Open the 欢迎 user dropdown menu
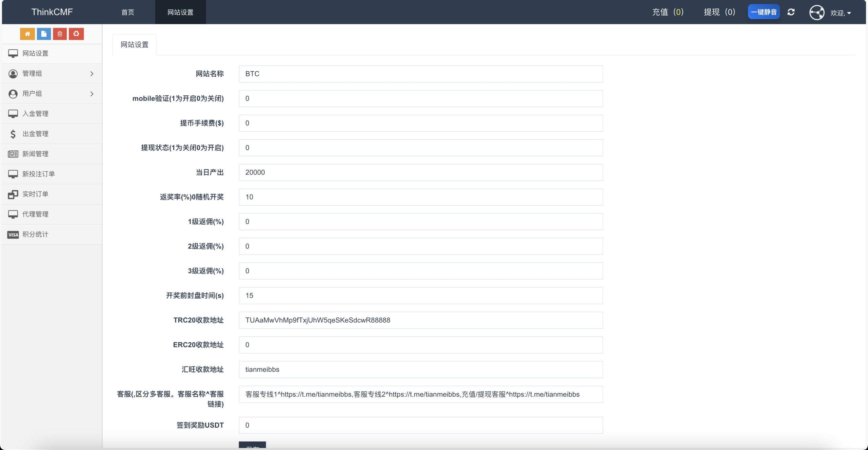This screenshot has width=868, height=450. tap(841, 13)
